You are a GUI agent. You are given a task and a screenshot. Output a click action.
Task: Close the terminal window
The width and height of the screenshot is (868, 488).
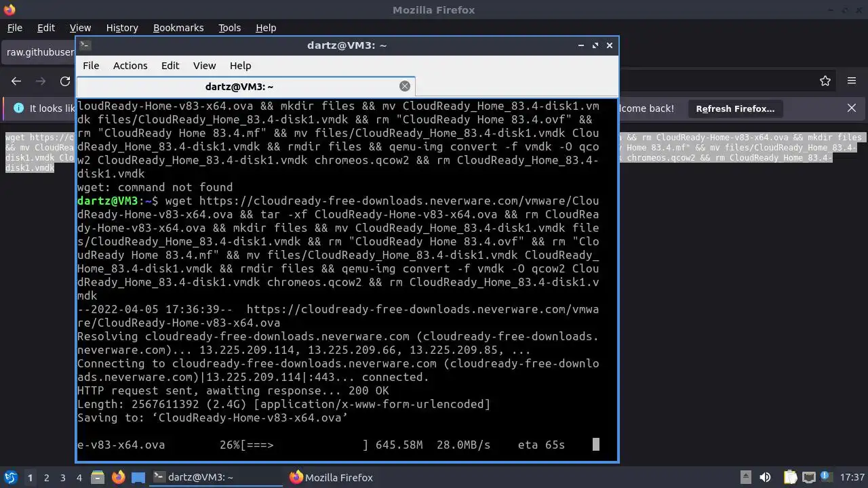point(610,45)
